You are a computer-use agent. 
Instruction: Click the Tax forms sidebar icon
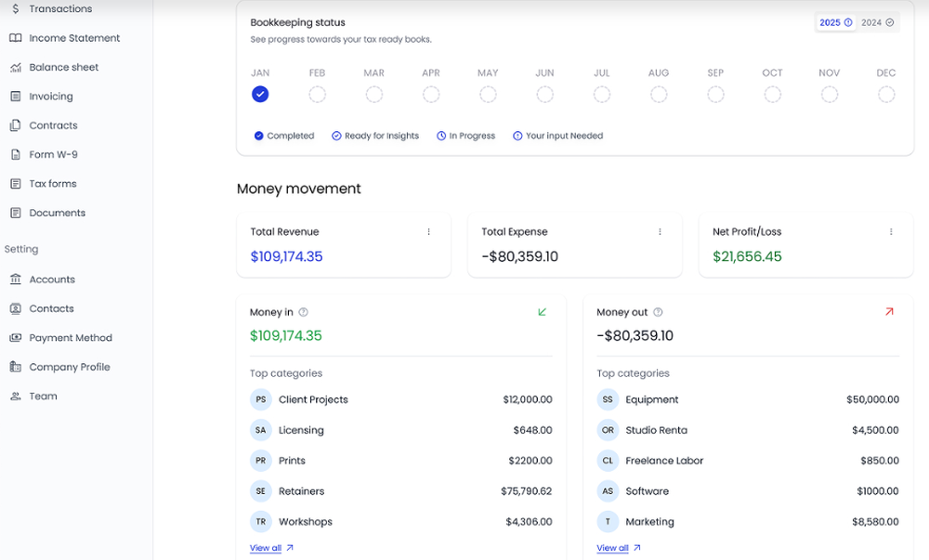tap(16, 184)
